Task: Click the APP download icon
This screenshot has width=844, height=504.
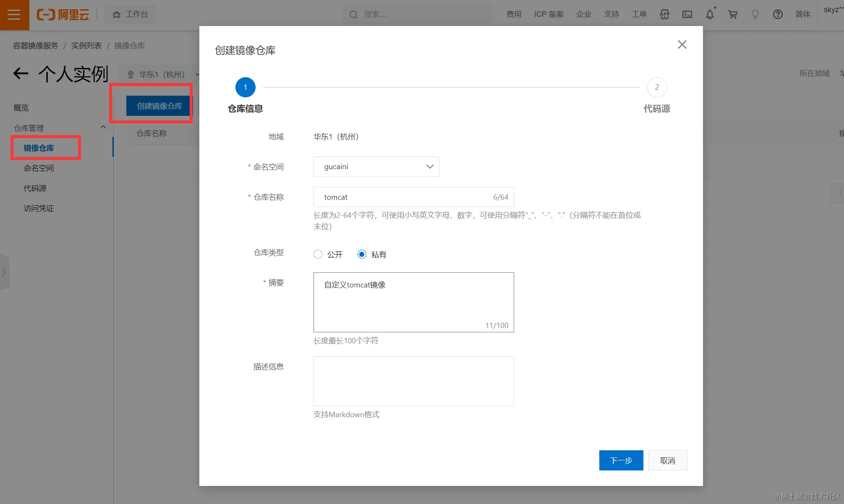Action: coord(664,14)
